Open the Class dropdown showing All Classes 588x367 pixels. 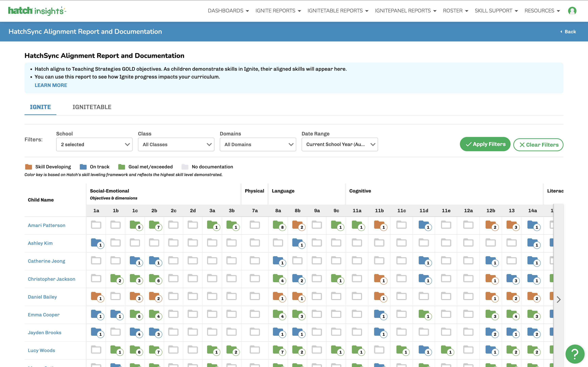tap(176, 144)
